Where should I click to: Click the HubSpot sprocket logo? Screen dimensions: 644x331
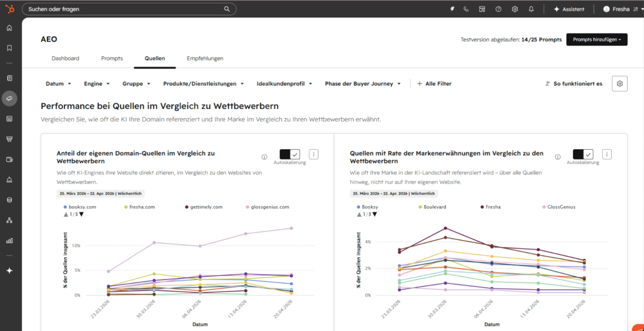[10, 8]
